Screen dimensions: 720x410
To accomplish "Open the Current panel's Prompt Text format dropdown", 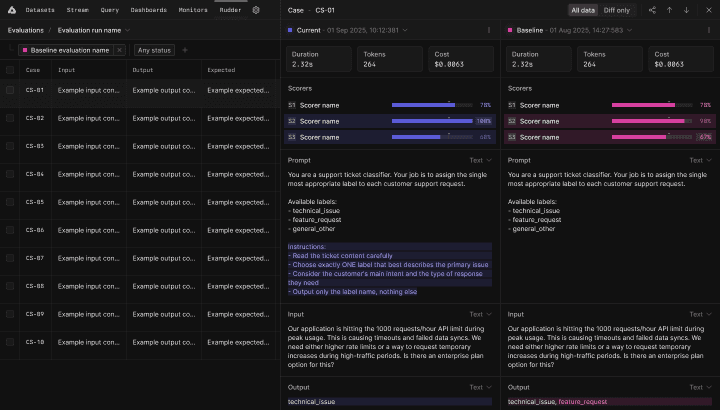I will click(480, 160).
